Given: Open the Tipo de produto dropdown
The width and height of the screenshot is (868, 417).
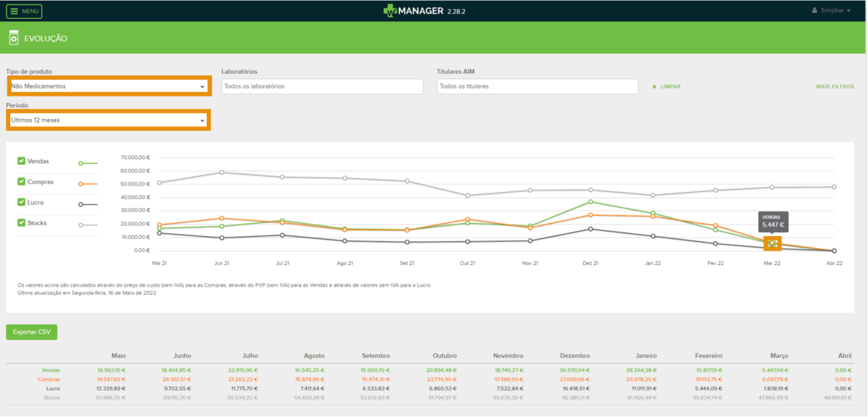Looking at the screenshot, I should (x=108, y=86).
